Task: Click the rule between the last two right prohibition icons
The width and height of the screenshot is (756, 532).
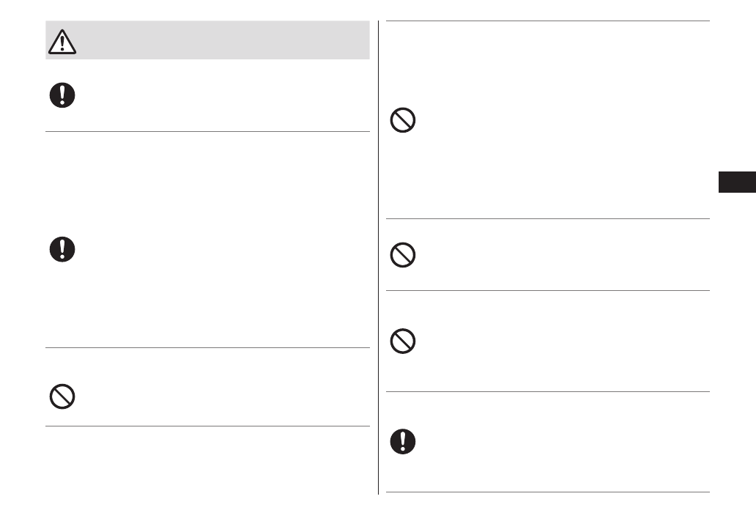Action: tap(547, 290)
